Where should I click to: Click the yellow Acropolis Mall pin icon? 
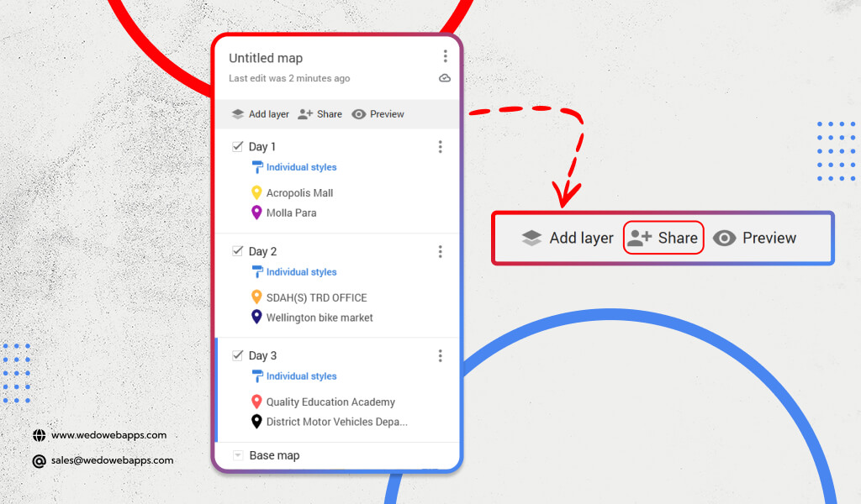point(256,193)
